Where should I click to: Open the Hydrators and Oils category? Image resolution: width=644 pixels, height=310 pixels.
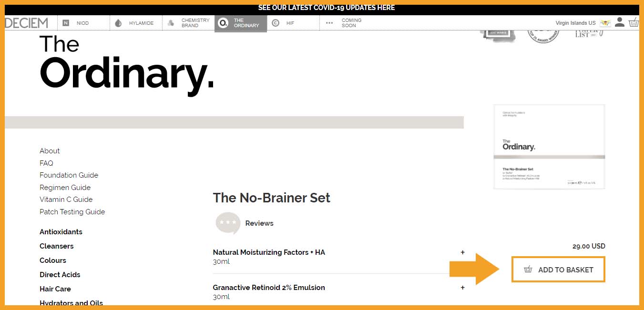(x=71, y=303)
